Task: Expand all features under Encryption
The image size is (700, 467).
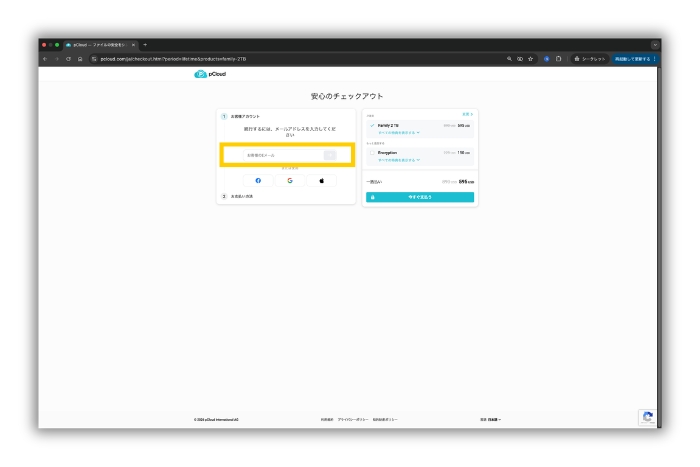Action: (x=398, y=160)
